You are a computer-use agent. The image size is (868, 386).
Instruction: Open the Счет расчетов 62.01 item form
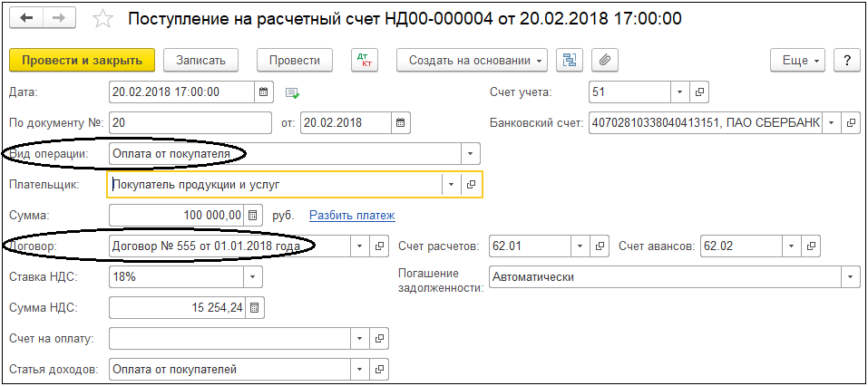(600, 246)
